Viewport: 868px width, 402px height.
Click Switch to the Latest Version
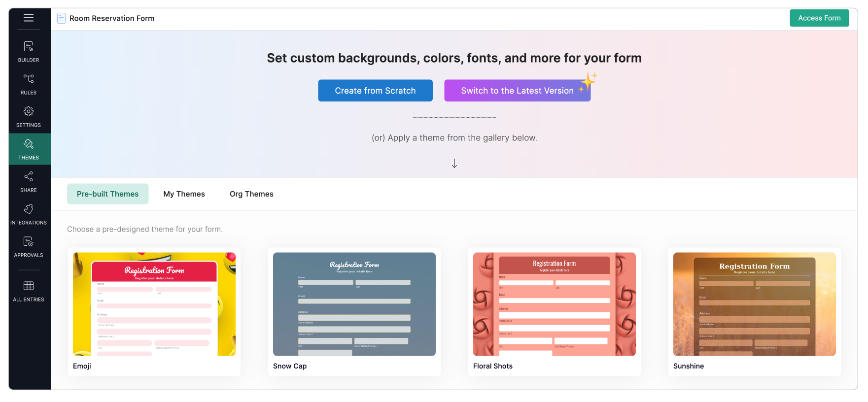[x=517, y=90]
